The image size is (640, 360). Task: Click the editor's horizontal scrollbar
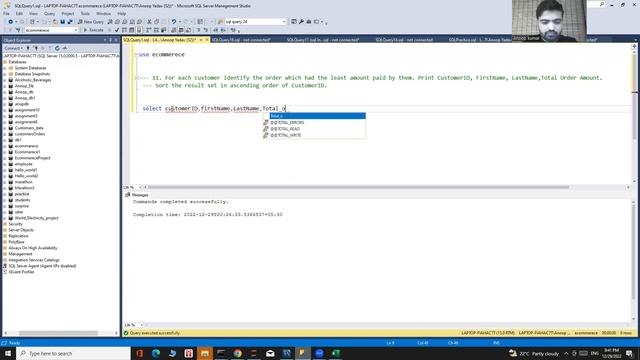click(x=359, y=187)
